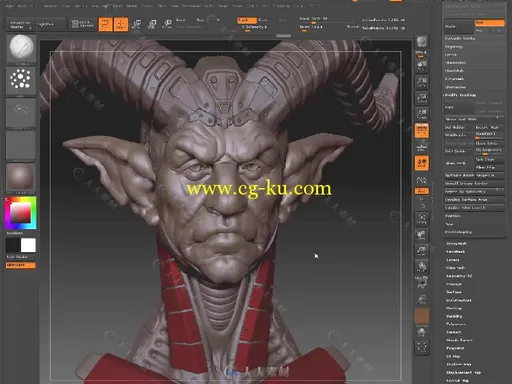This screenshot has width=512, height=384.
Task: Open the Transform menu
Action: tap(282, 6)
